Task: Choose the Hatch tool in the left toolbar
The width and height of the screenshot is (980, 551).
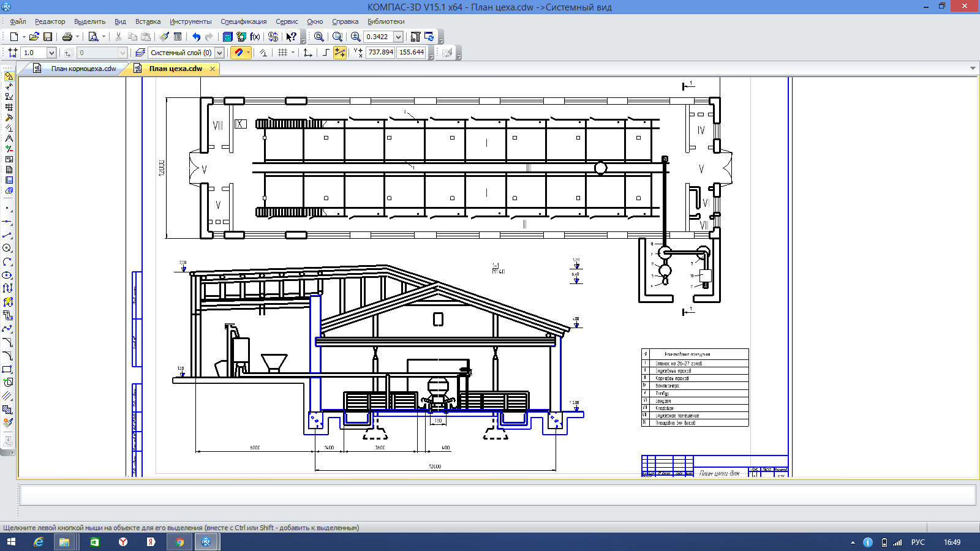Action: pyautogui.click(x=7, y=410)
